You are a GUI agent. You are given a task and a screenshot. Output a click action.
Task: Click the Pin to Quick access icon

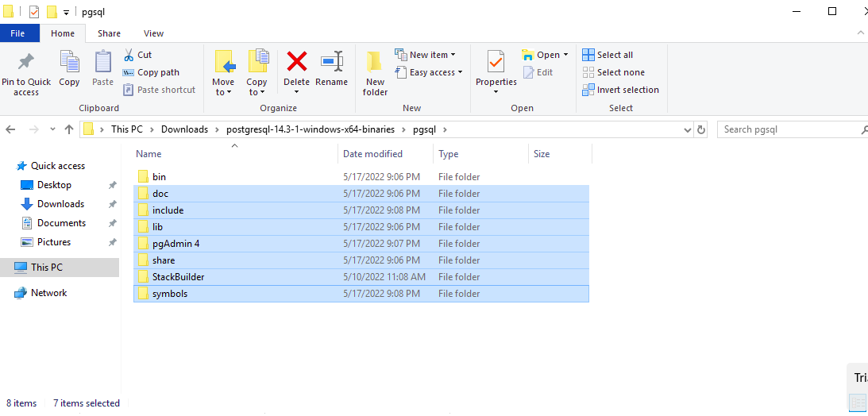click(26, 62)
